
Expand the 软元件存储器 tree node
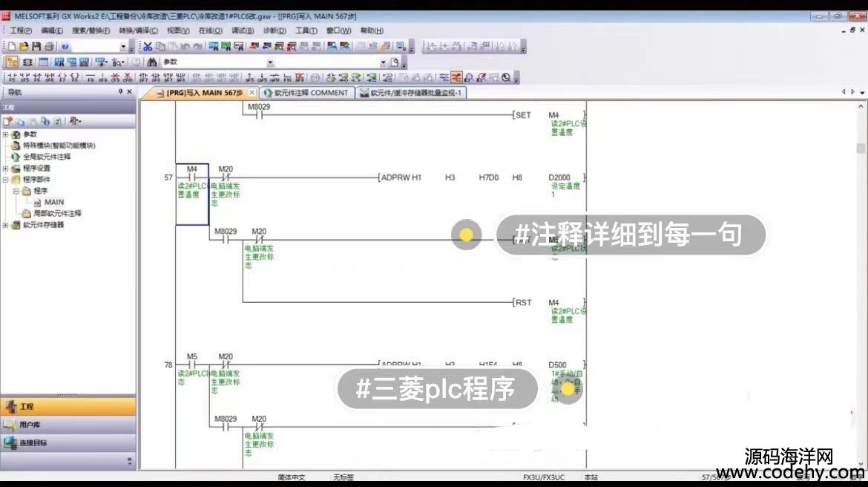click(x=5, y=225)
